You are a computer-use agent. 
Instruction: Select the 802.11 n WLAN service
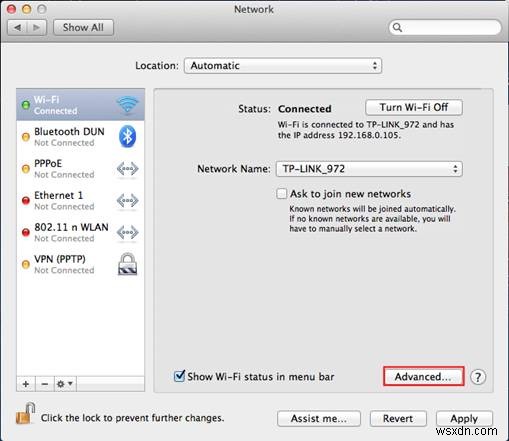[x=80, y=232]
